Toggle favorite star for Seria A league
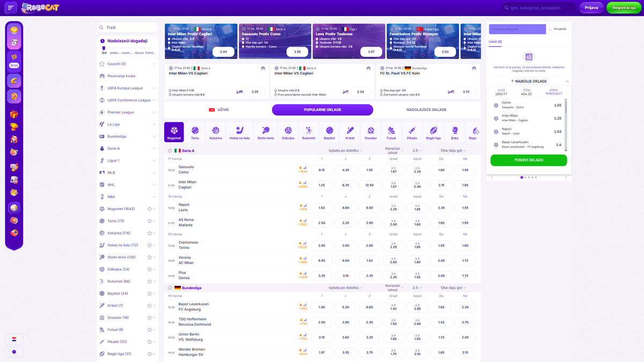644x362 pixels. coord(170,151)
